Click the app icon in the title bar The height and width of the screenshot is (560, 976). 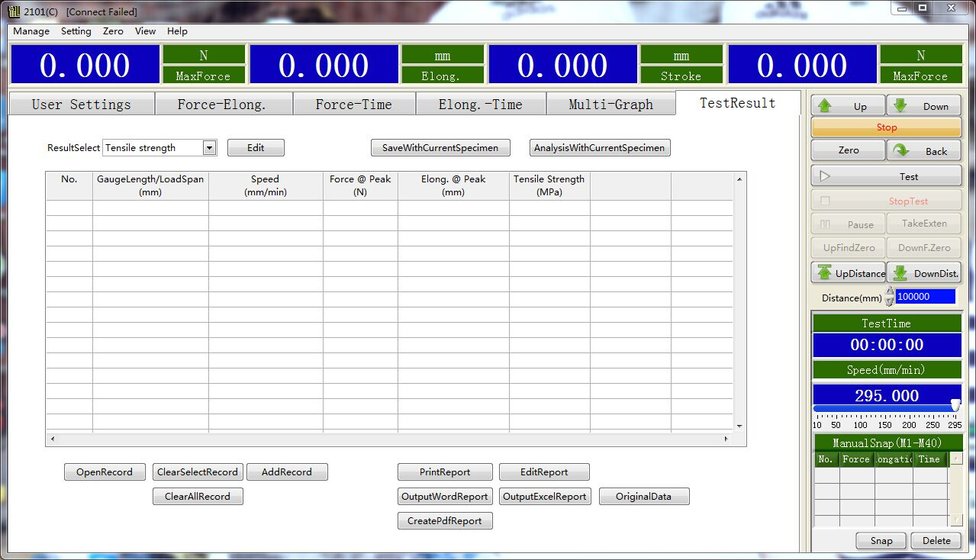14,11
